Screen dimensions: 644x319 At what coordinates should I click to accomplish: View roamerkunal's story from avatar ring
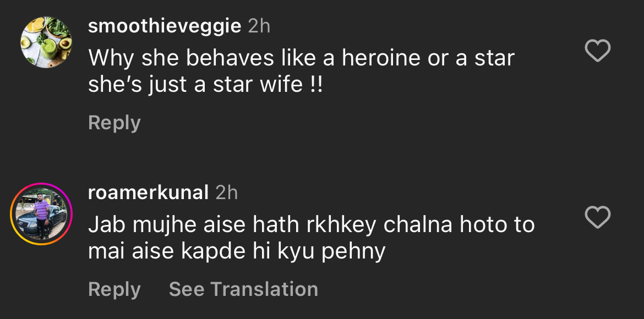tap(42, 213)
